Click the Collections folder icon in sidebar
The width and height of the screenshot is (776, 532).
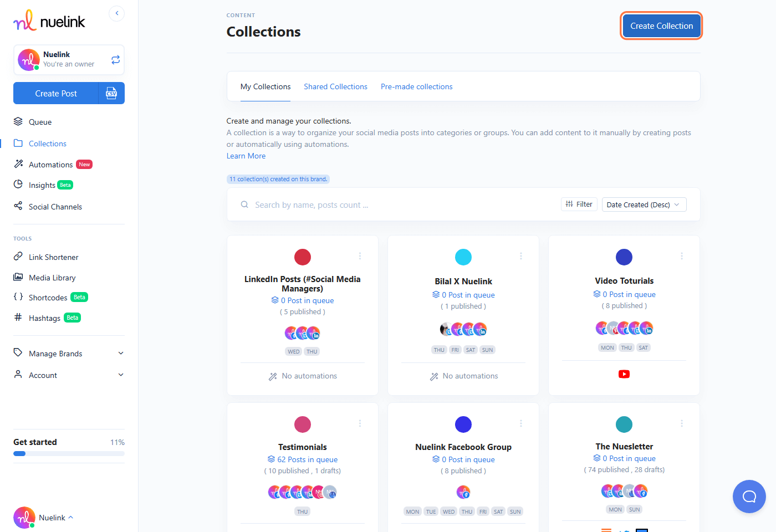(18, 143)
